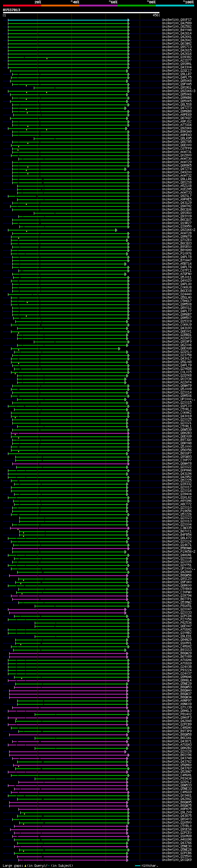Image resolution: width=197 pixels, height=868 pixels.
Task: Click the red 20% identity legend segment
Action: [x=22, y=6]
